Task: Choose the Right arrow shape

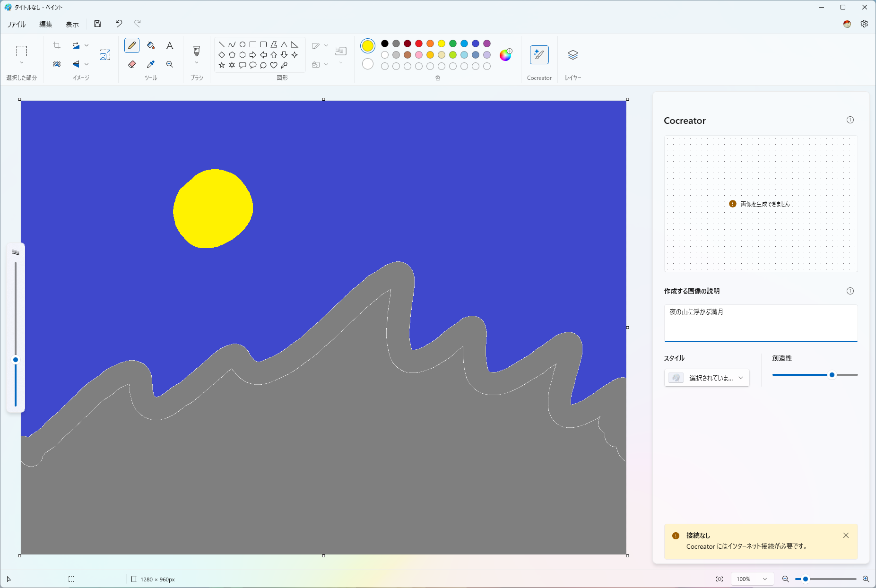Action: [253, 55]
